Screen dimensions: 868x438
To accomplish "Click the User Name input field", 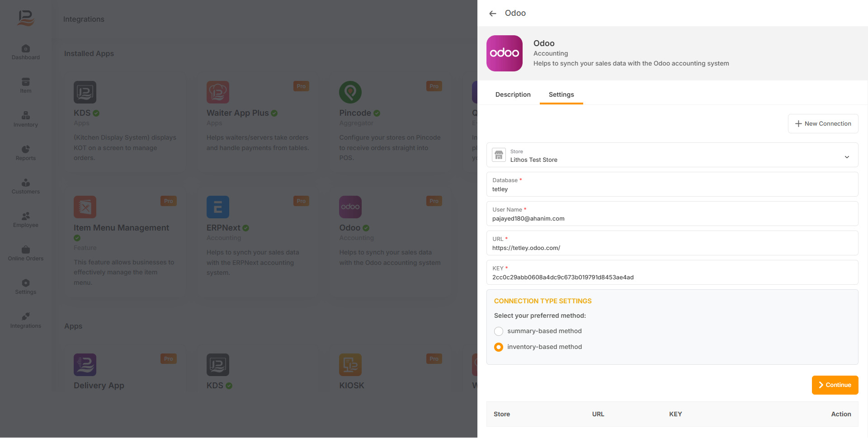I will [672, 214].
